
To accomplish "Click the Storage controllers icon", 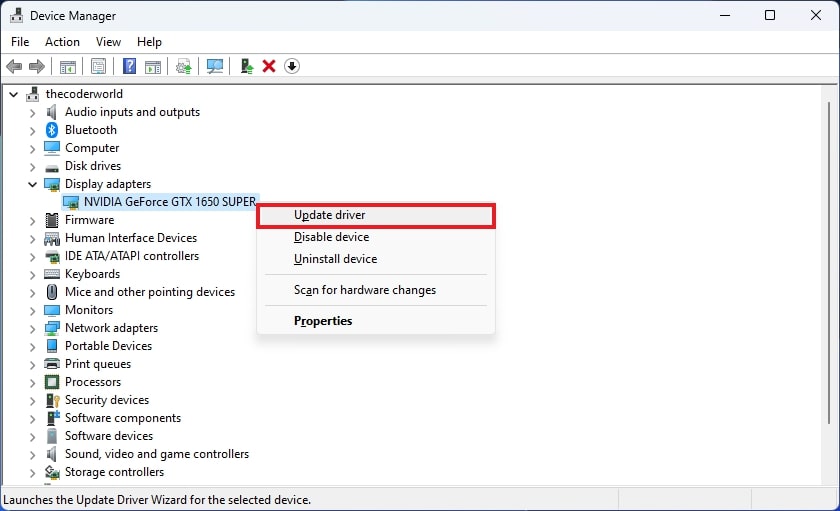I will pyautogui.click(x=52, y=472).
